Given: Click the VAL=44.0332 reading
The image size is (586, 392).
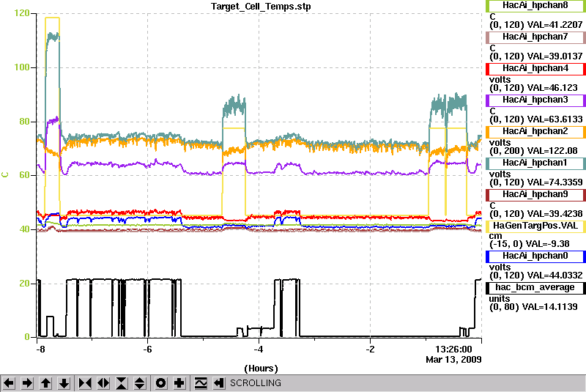Looking at the screenshot, I should [555, 275].
